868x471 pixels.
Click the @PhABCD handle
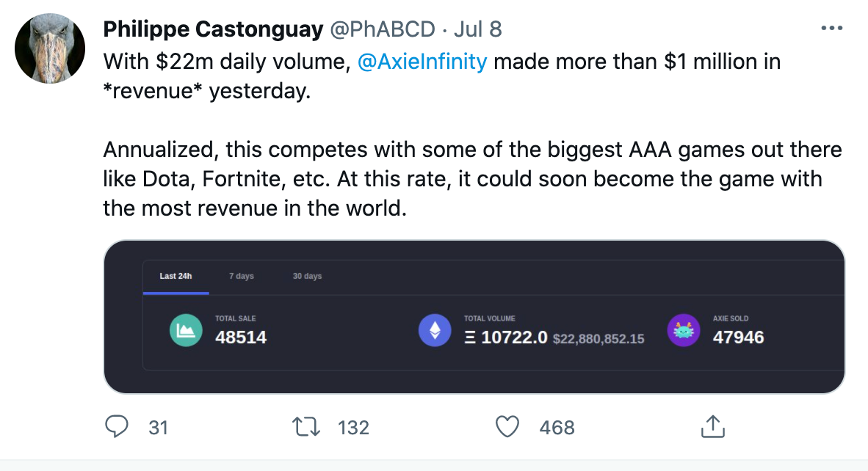(x=383, y=29)
